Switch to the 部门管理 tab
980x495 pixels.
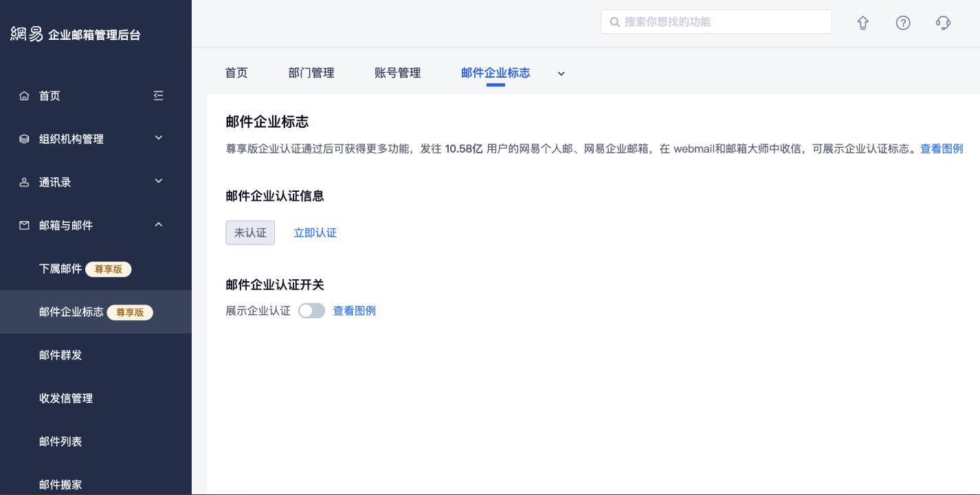pos(311,73)
